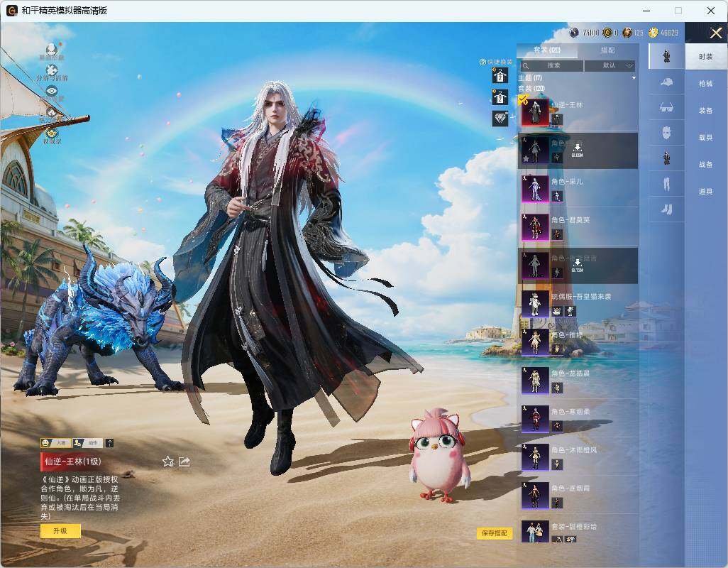Click the 保存搭配 button
Viewport: 728px width, 568px height.
click(495, 533)
